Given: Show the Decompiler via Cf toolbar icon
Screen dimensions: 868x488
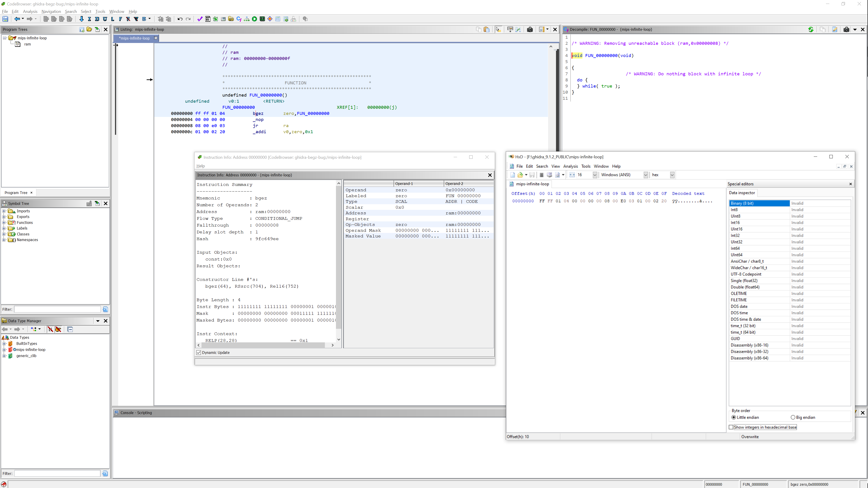Looking at the screenshot, I should tap(239, 19).
